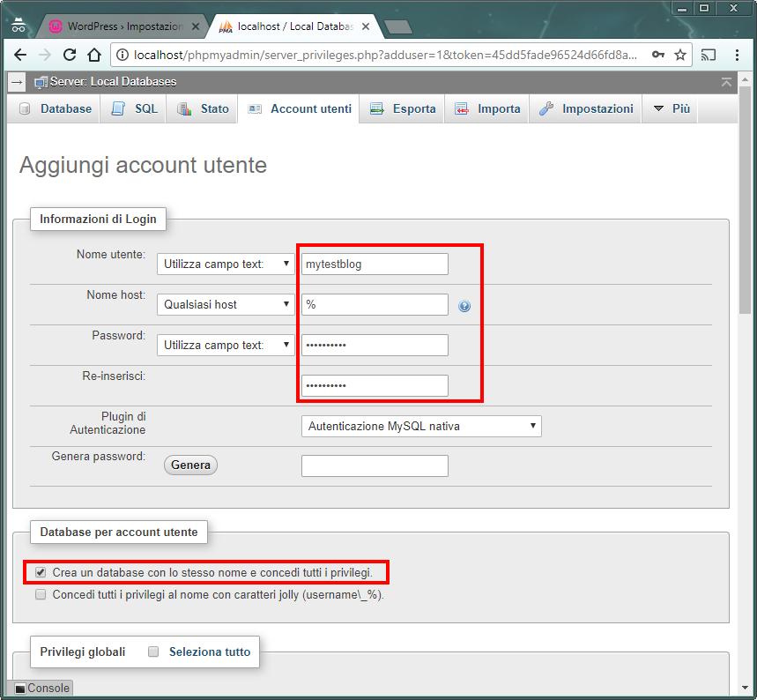Open the Importa tab
The width and height of the screenshot is (757, 700).
click(x=487, y=108)
